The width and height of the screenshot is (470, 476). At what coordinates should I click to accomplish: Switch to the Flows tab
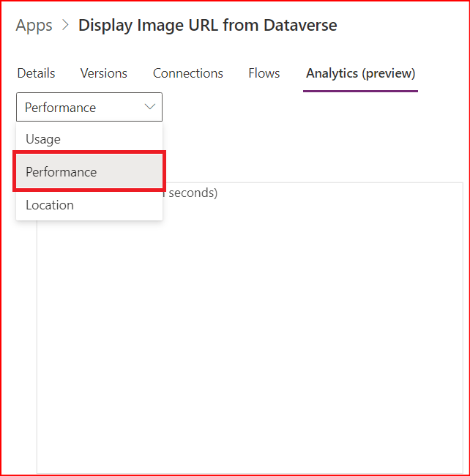(x=264, y=73)
